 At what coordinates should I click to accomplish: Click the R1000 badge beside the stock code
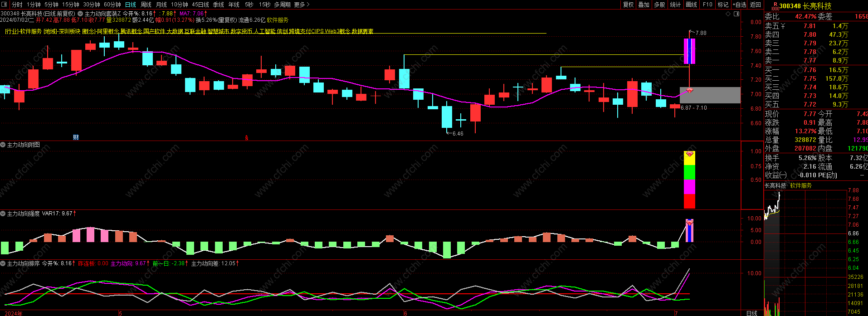tap(775, 6)
